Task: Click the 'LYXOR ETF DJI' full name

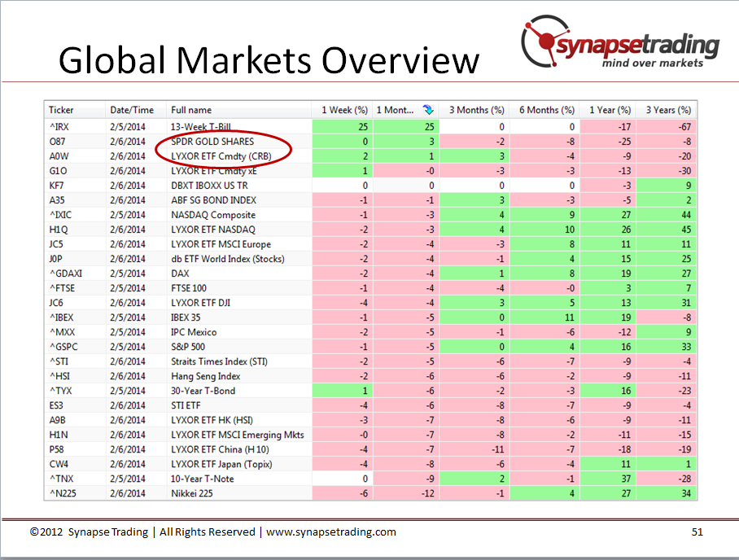Action: click(x=200, y=303)
